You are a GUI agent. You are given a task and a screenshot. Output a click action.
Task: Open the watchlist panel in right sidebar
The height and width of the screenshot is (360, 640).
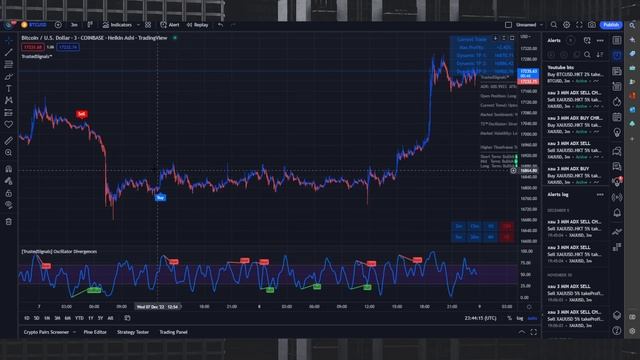pyautogui.click(x=617, y=40)
